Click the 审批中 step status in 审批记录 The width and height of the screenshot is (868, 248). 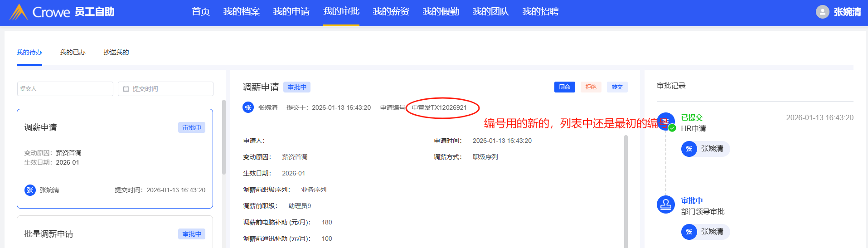[692, 200]
